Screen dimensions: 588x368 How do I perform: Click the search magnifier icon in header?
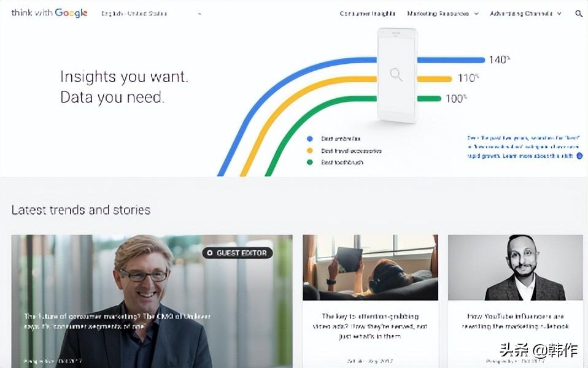click(x=579, y=14)
